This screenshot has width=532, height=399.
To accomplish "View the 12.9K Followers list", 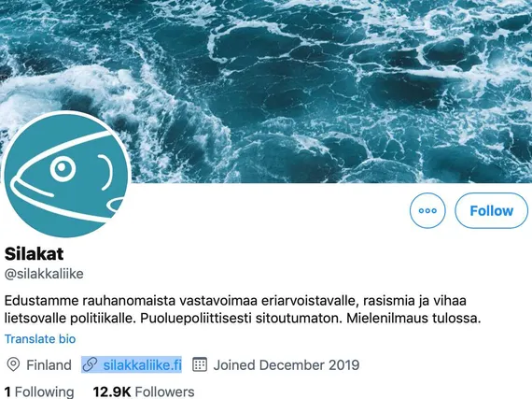I will pos(144,392).
